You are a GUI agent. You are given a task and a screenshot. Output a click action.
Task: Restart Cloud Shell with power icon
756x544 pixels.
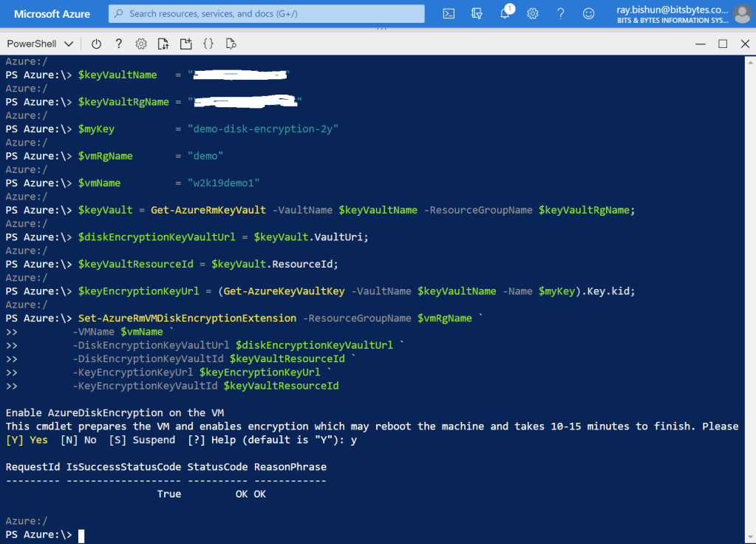click(x=96, y=44)
